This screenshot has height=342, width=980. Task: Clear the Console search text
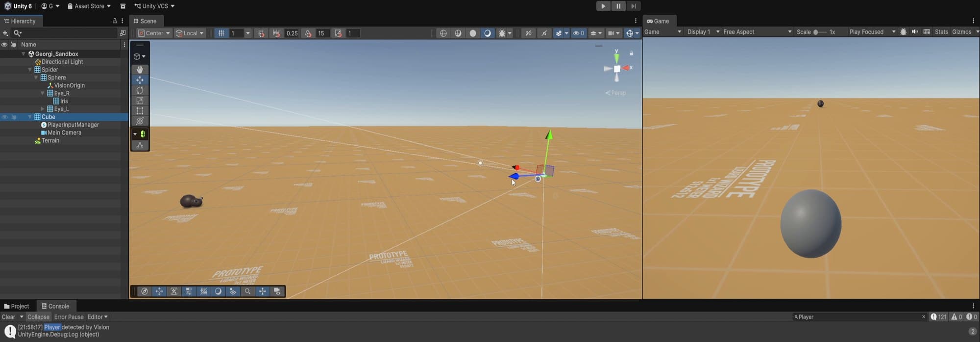pos(924,317)
